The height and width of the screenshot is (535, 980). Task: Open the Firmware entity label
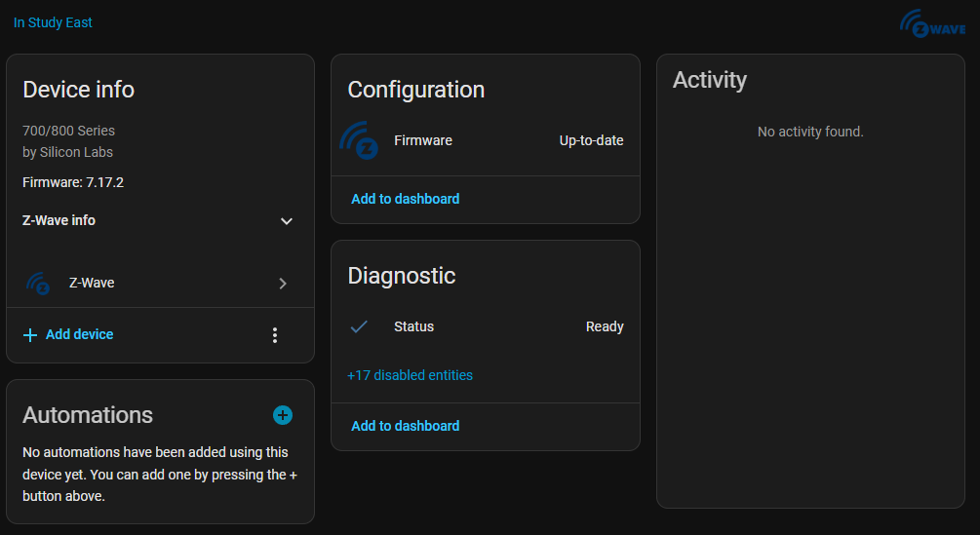(423, 140)
